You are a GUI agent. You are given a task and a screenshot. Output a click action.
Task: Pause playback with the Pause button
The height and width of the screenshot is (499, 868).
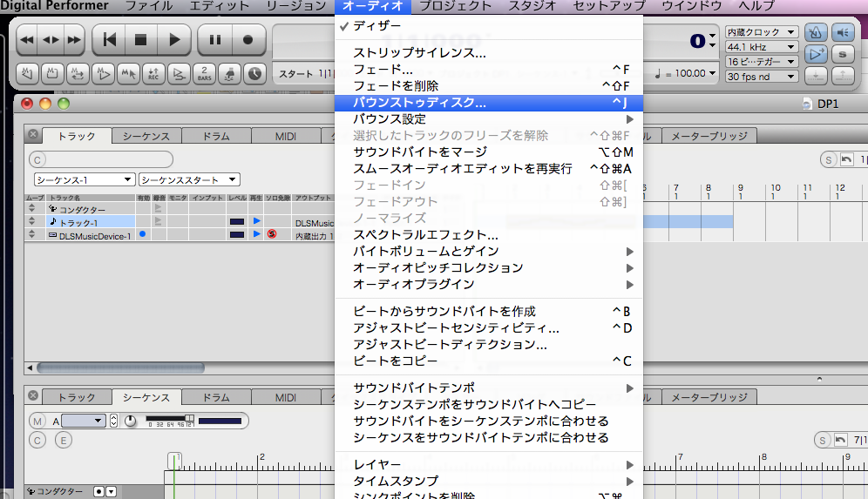[215, 40]
